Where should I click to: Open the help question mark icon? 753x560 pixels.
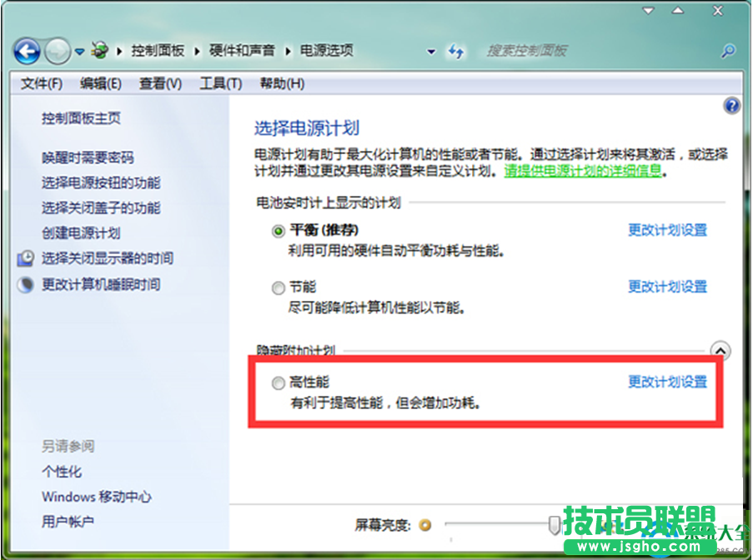click(731, 105)
